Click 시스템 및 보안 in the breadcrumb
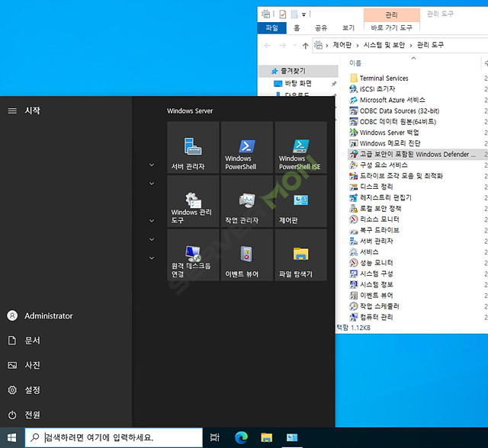This screenshot has width=488, height=448. click(384, 45)
